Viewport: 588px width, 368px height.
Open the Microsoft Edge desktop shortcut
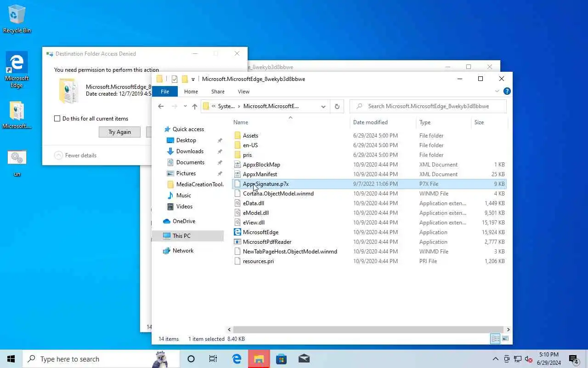[17, 69]
